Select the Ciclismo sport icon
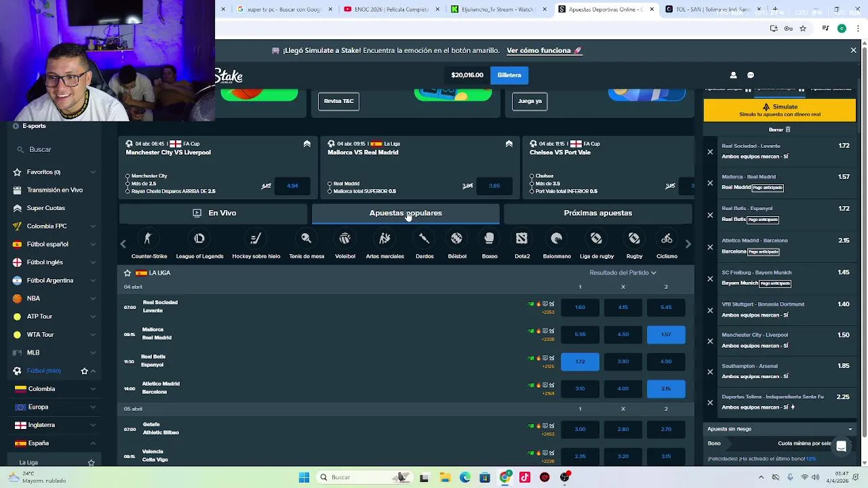This screenshot has width=868, height=488. coord(667,239)
